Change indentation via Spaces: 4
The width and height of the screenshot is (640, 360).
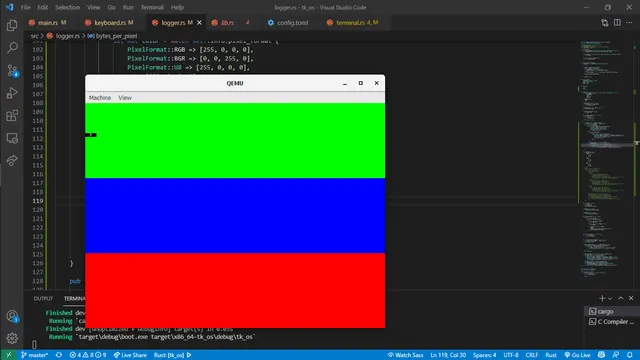[x=484, y=355]
